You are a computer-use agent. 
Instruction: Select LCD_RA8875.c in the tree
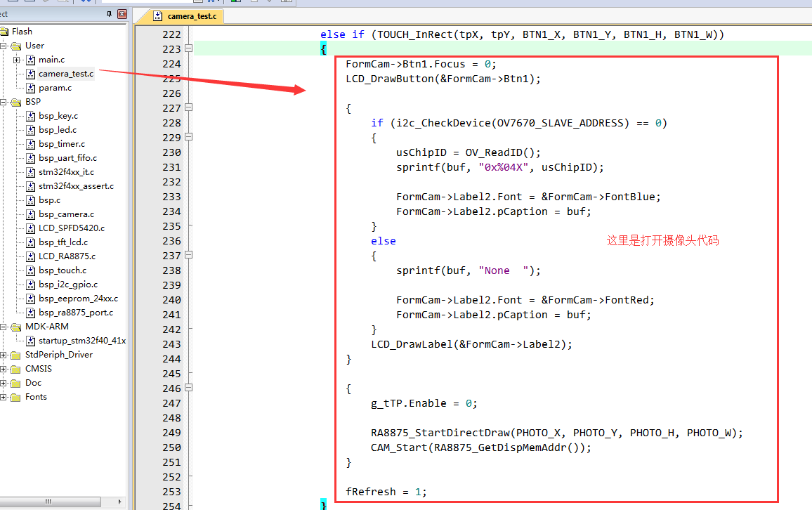click(67, 256)
